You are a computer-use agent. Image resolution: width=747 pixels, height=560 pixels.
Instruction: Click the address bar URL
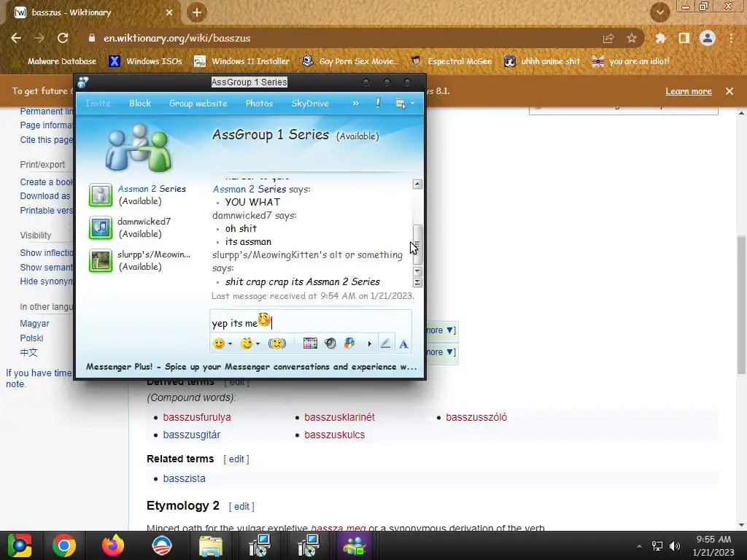click(x=177, y=38)
